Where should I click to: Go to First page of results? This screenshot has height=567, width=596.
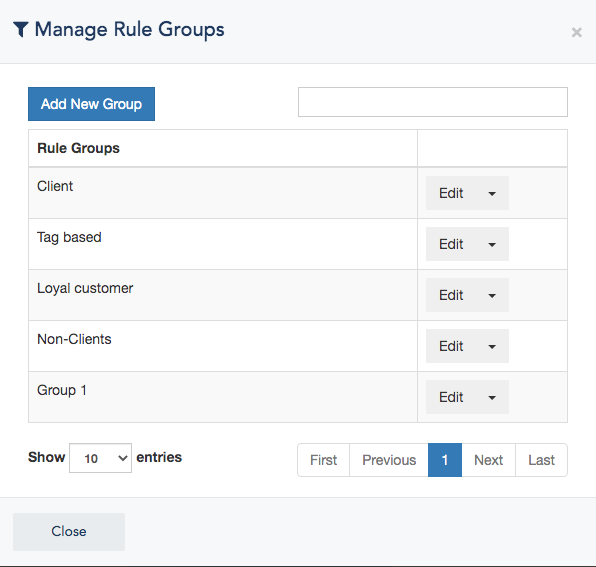coord(323,460)
